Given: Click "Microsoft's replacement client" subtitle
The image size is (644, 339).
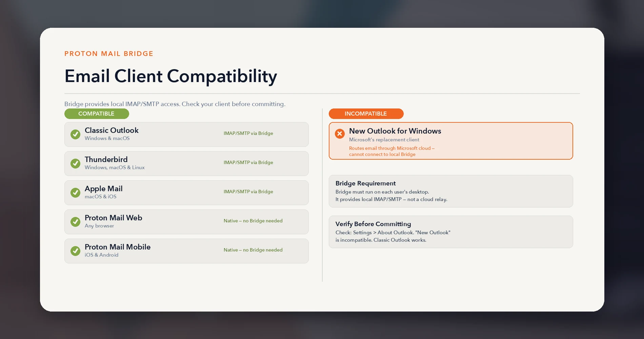Looking at the screenshot, I should (x=384, y=140).
